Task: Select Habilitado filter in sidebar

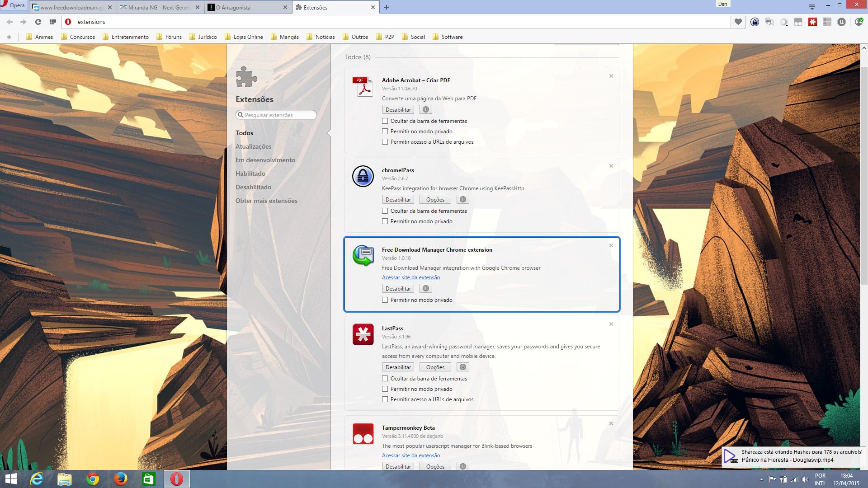Action: coord(250,174)
